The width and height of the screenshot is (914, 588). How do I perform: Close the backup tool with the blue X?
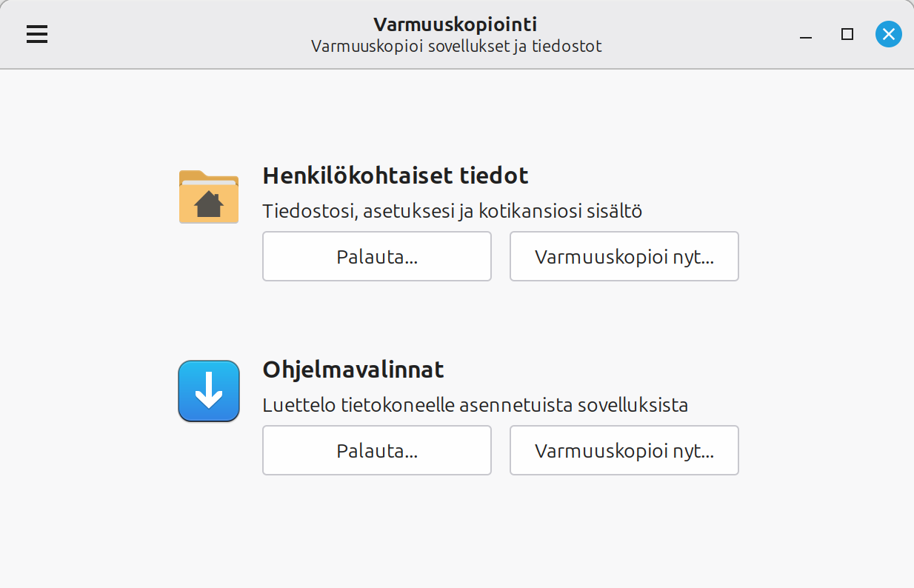(x=888, y=34)
